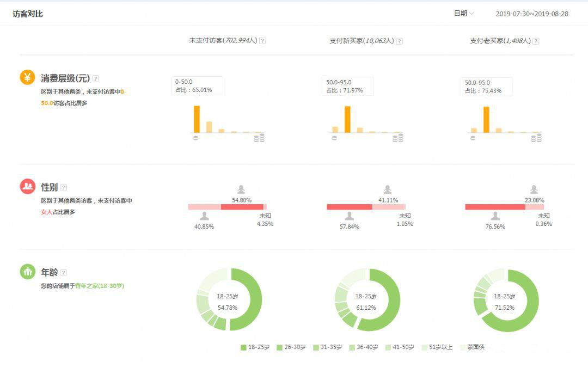Click the person icon above 40.85%
The image size is (588, 368).
tap(204, 216)
